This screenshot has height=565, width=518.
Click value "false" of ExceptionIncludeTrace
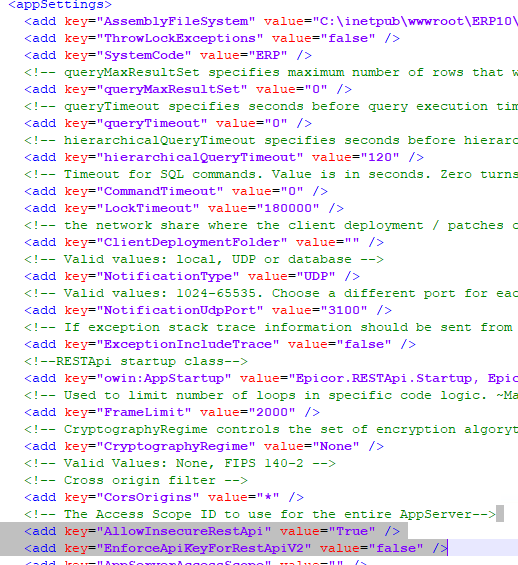pyautogui.click(x=363, y=344)
